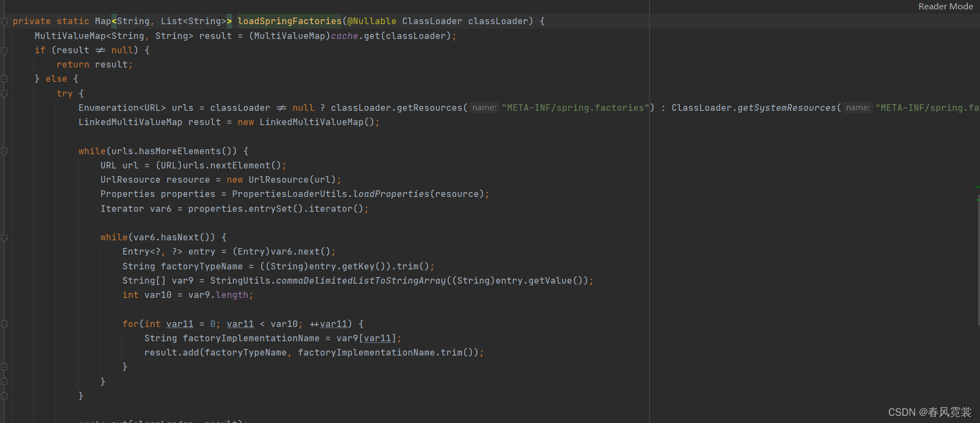The image size is (980, 423).
Task: Click the factoryImplementationName variable declaration
Action: click(x=251, y=339)
